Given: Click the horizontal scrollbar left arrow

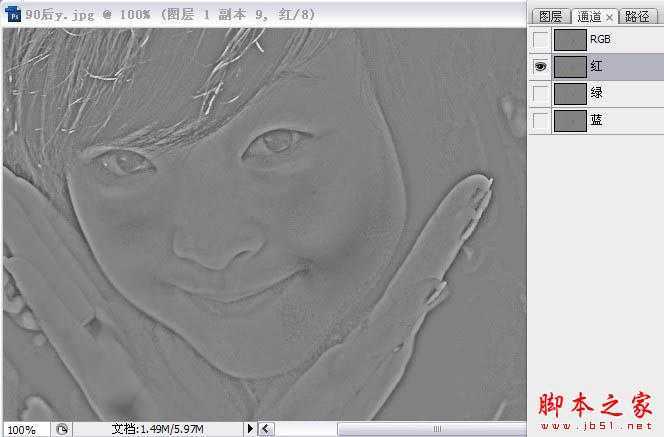Looking at the screenshot, I should coord(266,429).
